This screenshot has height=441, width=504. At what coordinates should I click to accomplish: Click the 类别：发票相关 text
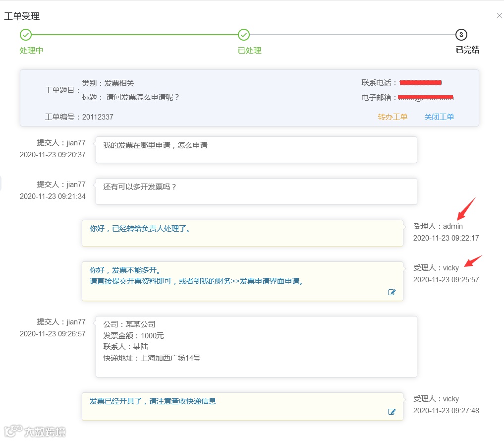(x=108, y=83)
